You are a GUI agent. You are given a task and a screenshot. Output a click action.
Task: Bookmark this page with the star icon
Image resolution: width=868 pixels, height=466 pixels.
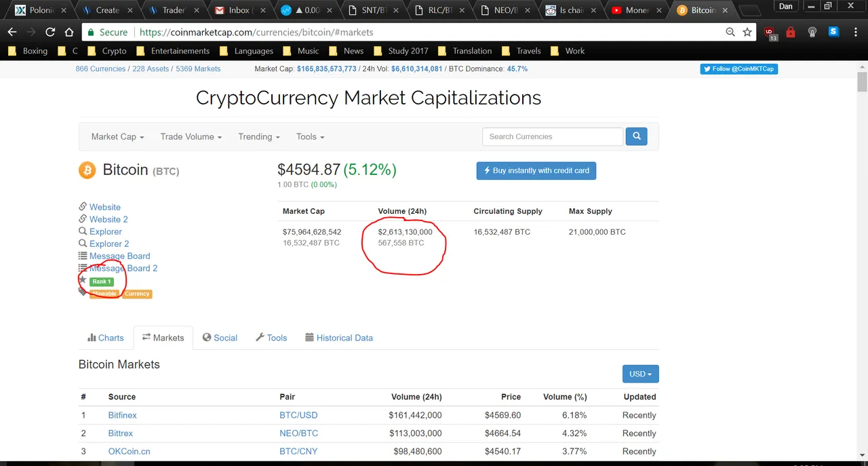point(747,32)
